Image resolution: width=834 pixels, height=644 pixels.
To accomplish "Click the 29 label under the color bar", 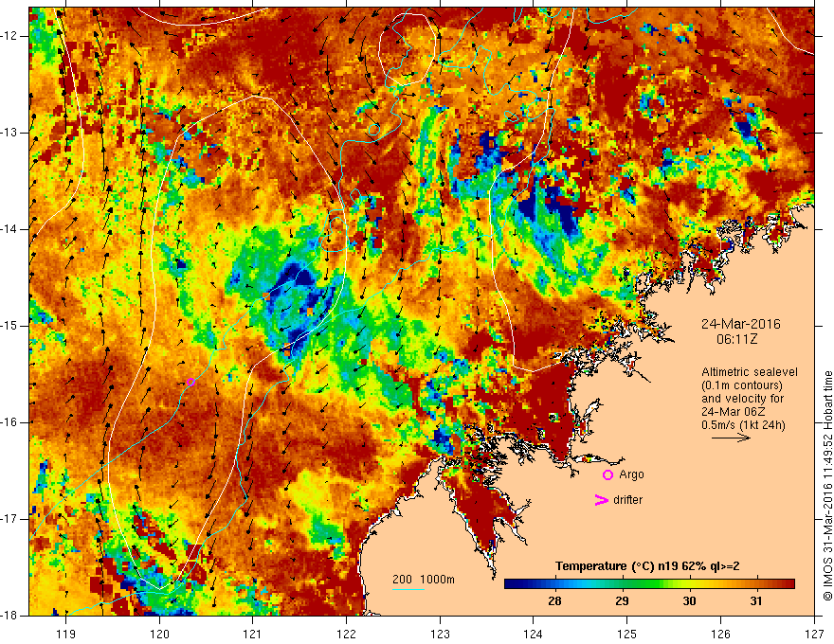I will (x=622, y=601).
